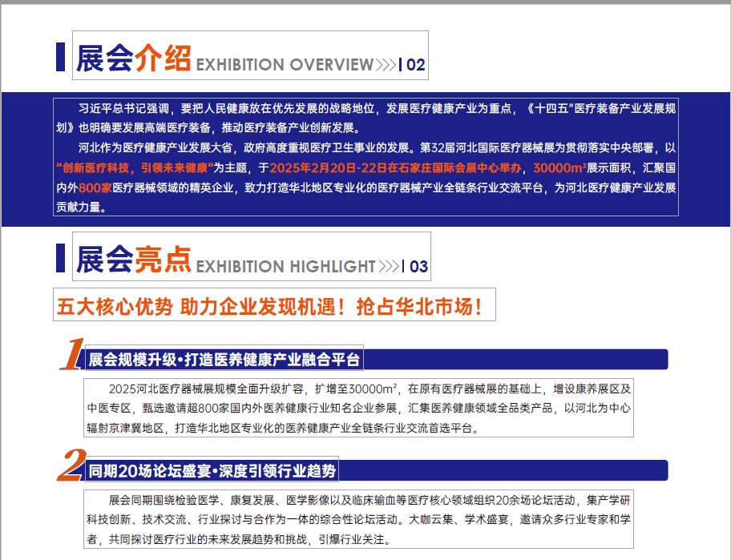Click the EXHIBITION OVERVIEW subtitle text
Image resolution: width=731 pixels, height=560 pixels.
point(285,65)
